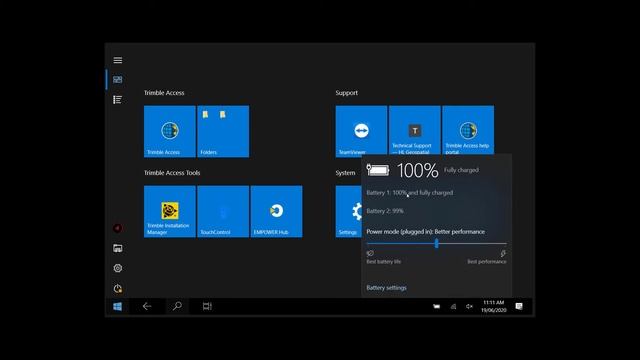Image resolution: width=640 pixels, height=360 pixels.
Task: Open the Action Center notification icon
Action: click(x=519, y=307)
